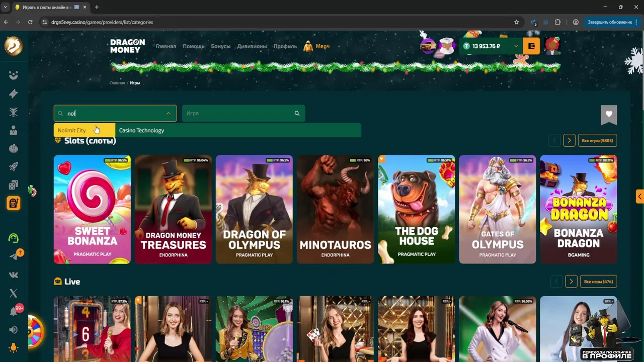
Task: Select the highlighted slots sidebar icon
Action: [14, 203]
